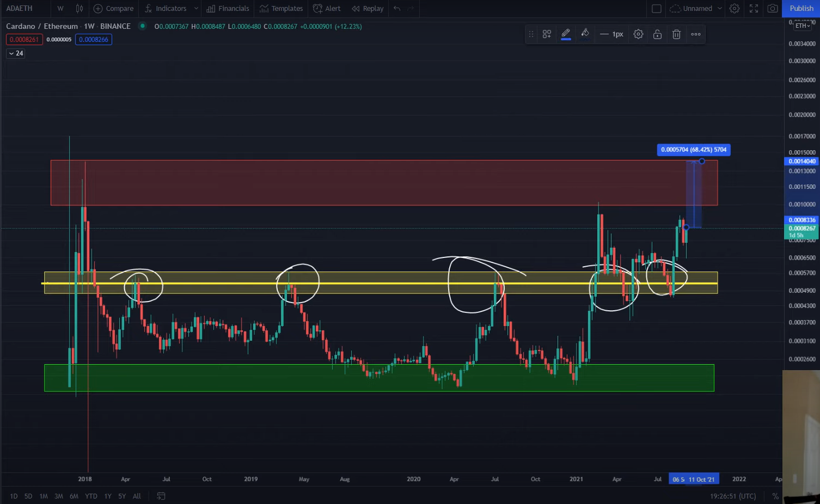Expand the Unnamed layout dropdown arrow
Screen dimensions: 820x504
(x=720, y=8)
